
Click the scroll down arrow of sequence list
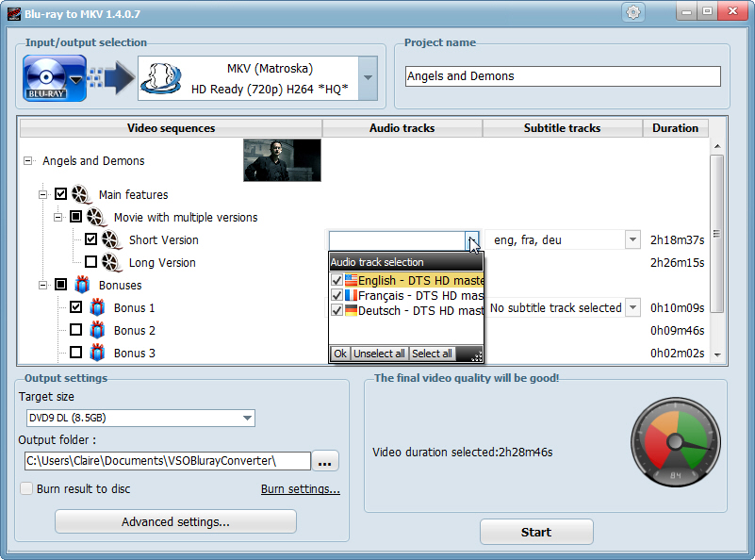pos(717,355)
